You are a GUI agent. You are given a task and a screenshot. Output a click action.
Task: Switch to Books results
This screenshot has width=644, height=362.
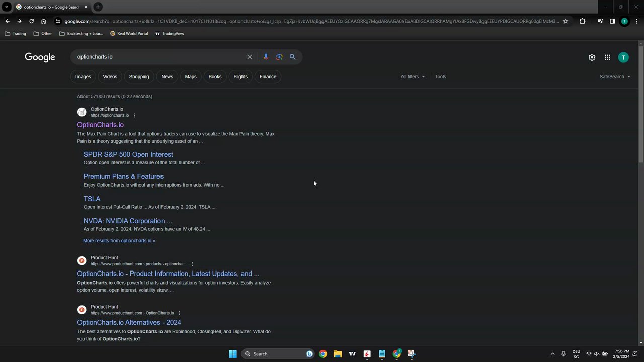coord(215,77)
